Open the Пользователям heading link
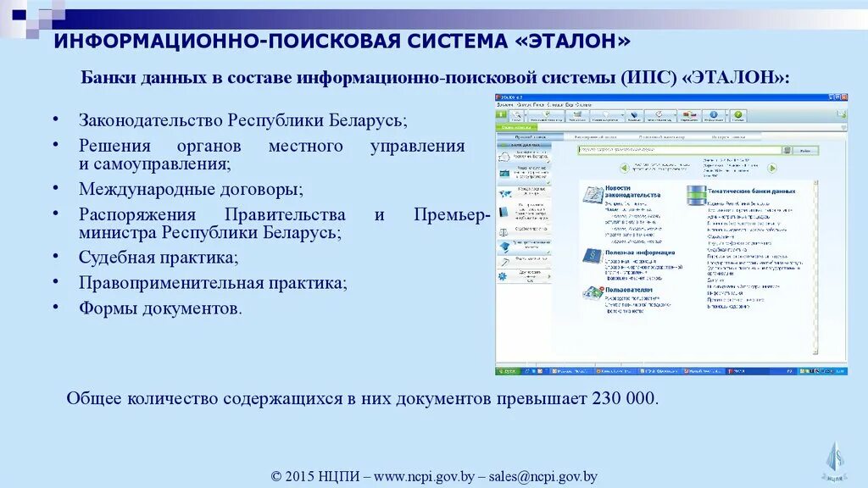 coord(628,290)
